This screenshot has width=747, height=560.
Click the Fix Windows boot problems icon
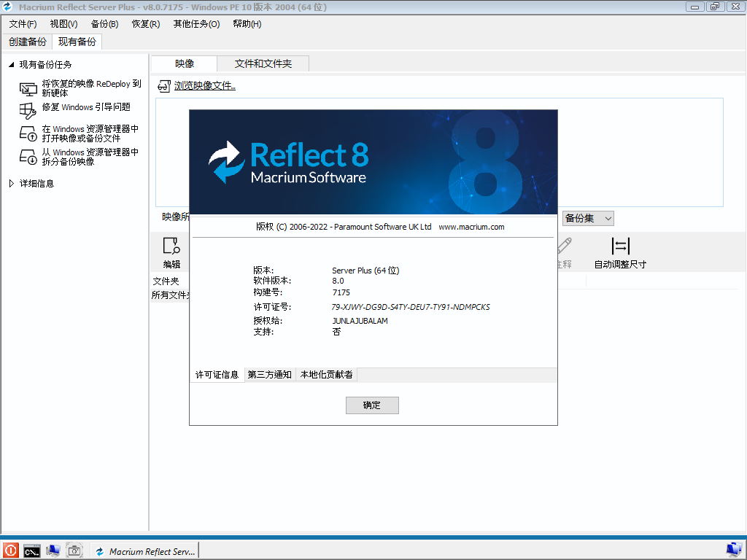pos(28,110)
